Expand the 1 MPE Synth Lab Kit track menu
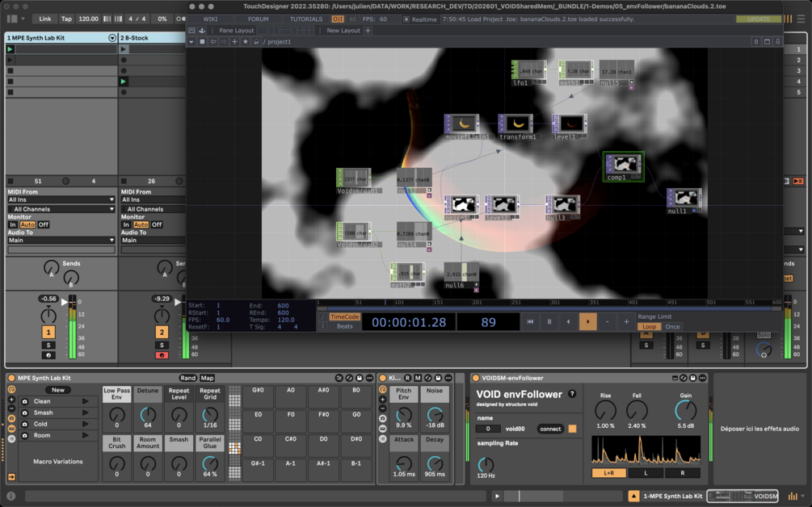Image resolution: width=812 pixels, height=507 pixels. pos(111,38)
